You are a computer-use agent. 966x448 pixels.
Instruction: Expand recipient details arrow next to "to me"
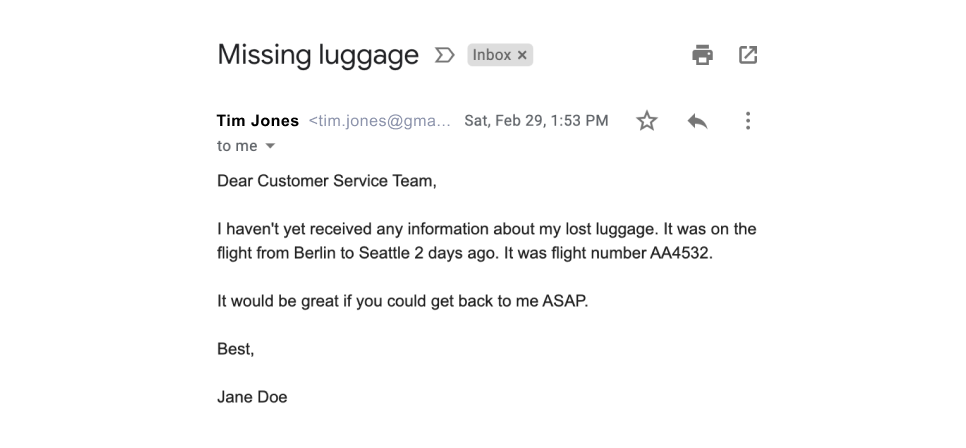[x=270, y=146]
